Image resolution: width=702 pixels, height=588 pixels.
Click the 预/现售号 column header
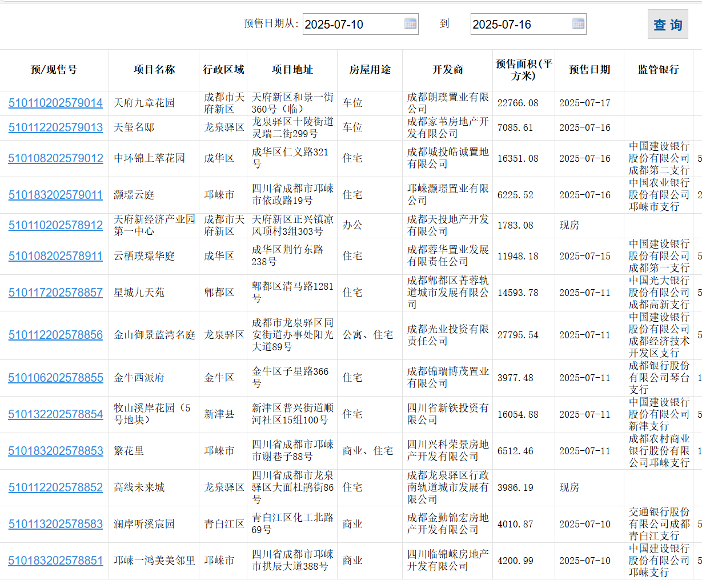(54, 70)
